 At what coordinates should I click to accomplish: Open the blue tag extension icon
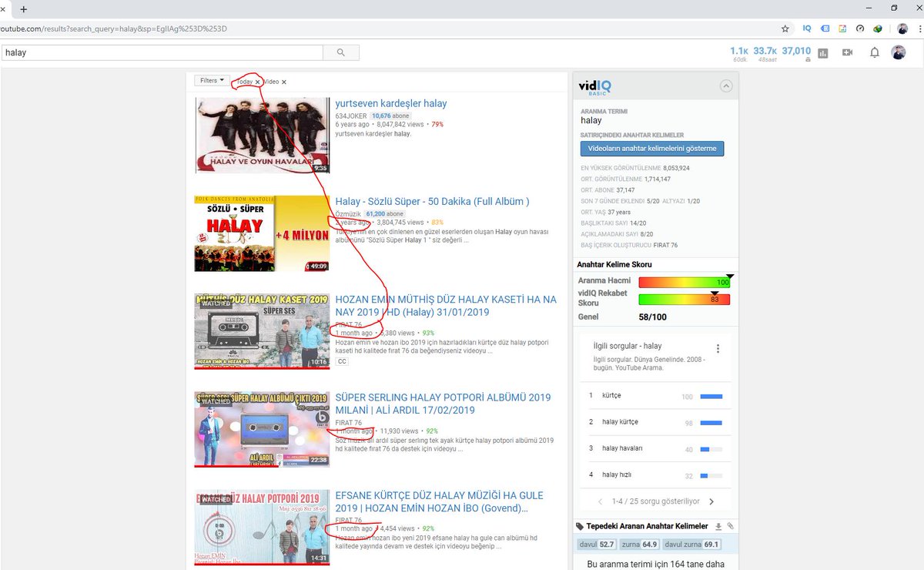[x=825, y=28]
